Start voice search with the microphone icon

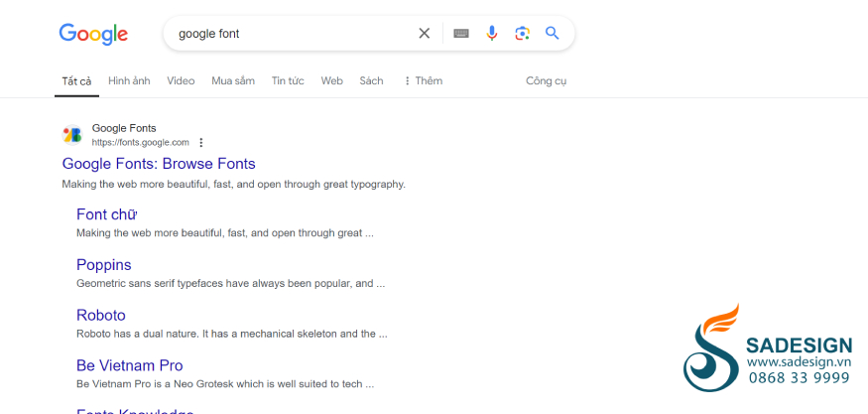click(492, 33)
